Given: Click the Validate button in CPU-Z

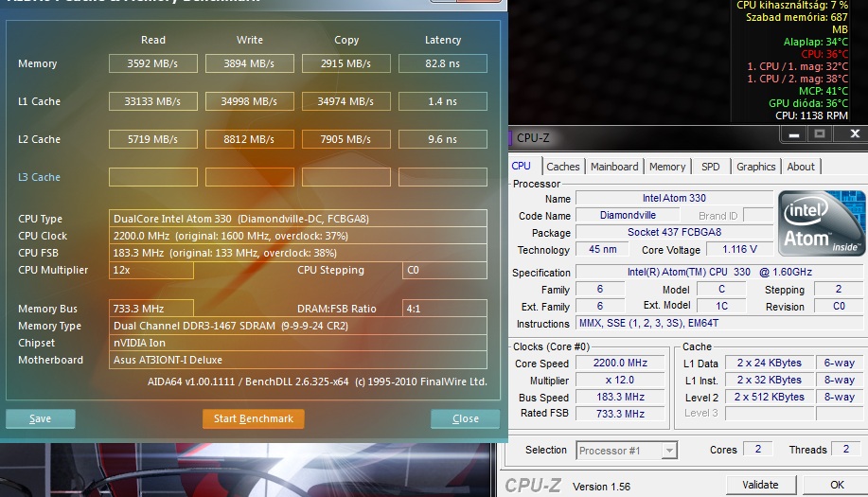Looking at the screenshot, I should pos(761,485).
